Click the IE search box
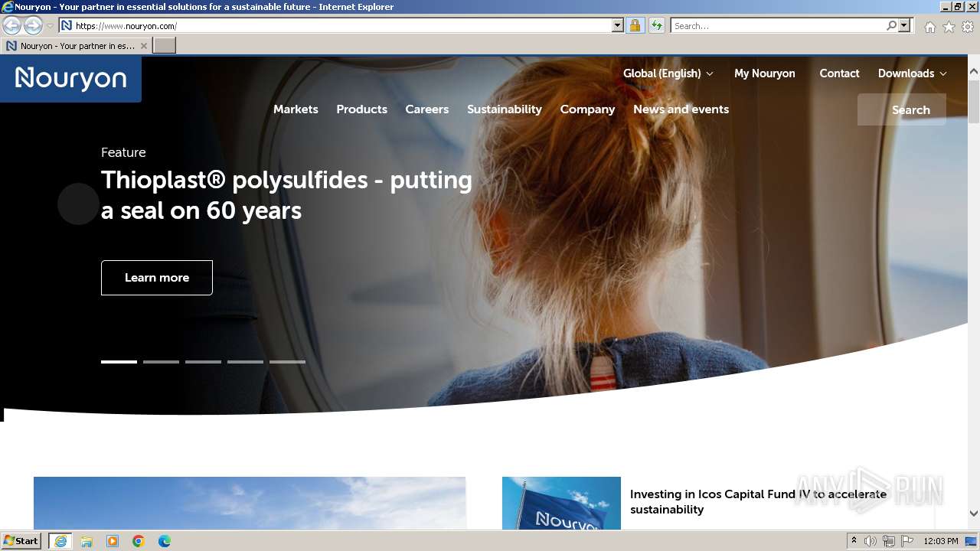This screenshot has height=551, width=980. [x=778, y=26]
